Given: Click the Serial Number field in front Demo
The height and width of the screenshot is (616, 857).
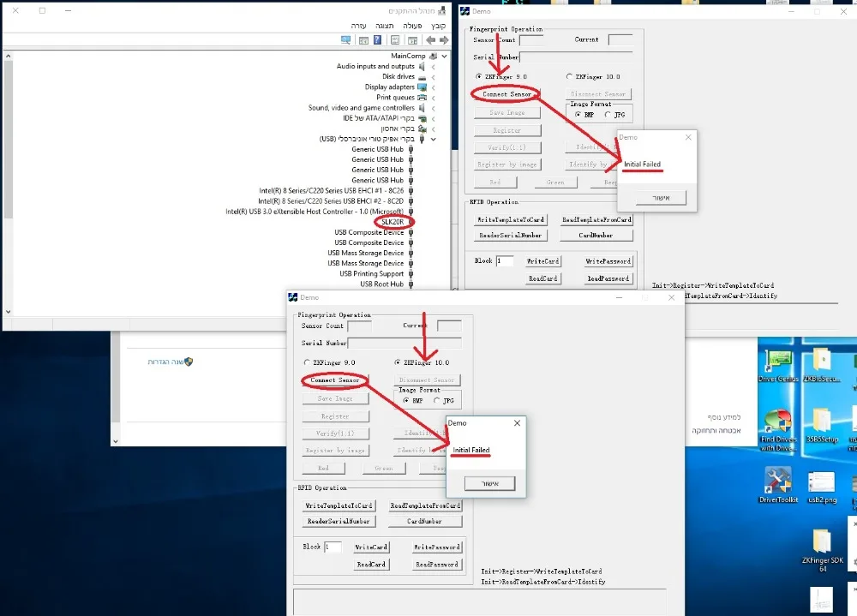Looking at the screenshot, I should [x=405, y=344].
